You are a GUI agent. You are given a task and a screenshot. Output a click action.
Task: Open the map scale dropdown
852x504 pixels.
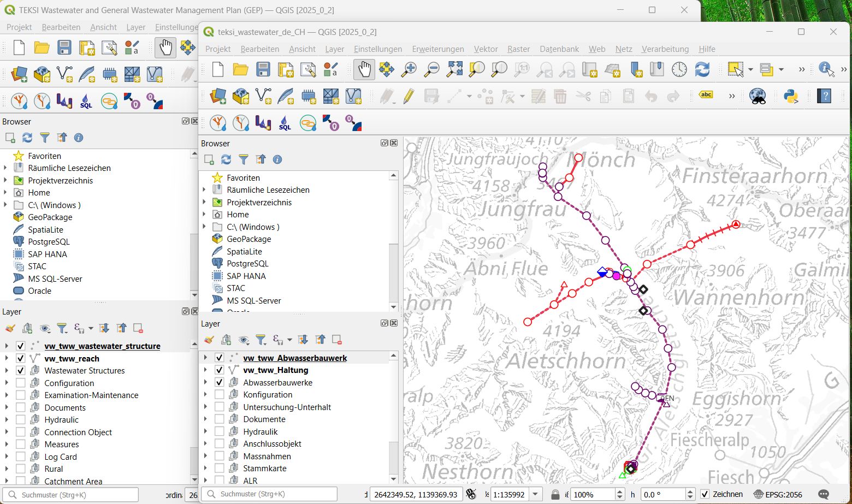(536, 495)
